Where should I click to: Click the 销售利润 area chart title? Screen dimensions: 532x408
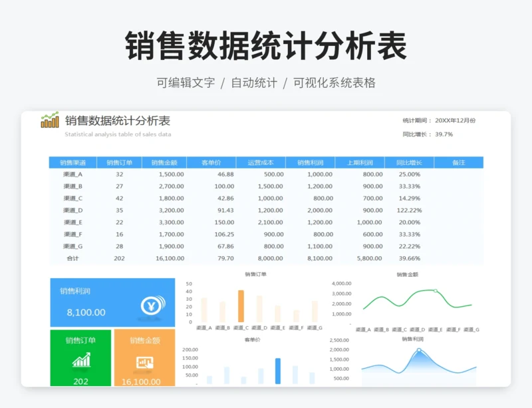tap(412, 339)
